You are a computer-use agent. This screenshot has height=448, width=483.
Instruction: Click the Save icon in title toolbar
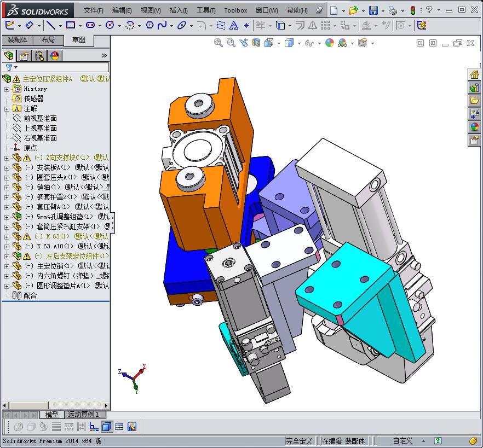pos(373,10)
